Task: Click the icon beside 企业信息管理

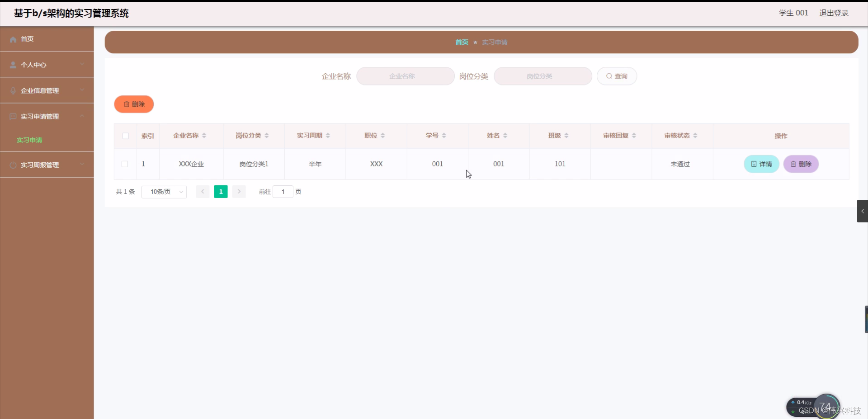Action: (13, 90)
